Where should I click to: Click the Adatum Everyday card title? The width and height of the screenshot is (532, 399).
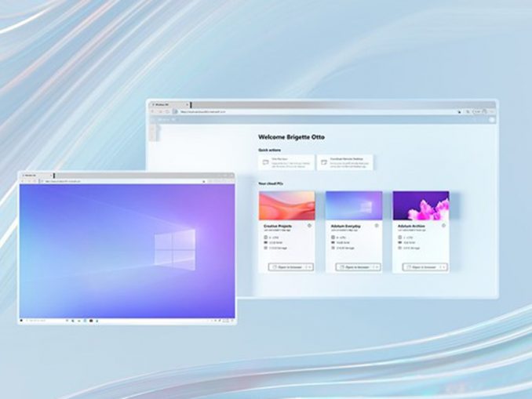(x=346, y=226)
